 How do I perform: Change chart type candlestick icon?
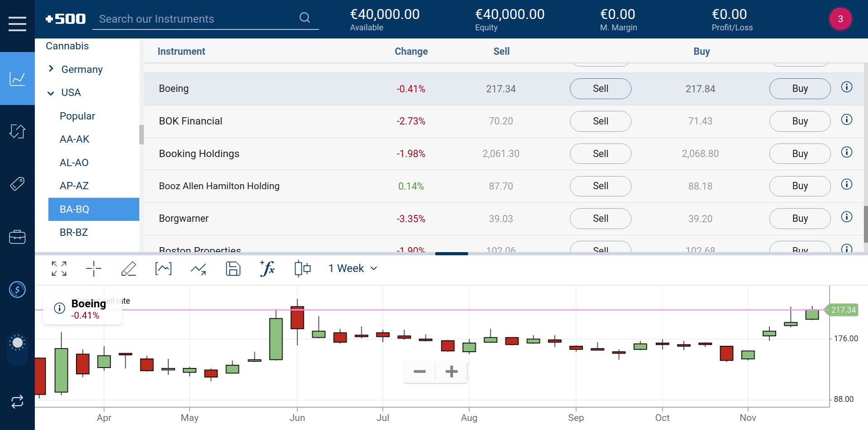pos(302,268)
